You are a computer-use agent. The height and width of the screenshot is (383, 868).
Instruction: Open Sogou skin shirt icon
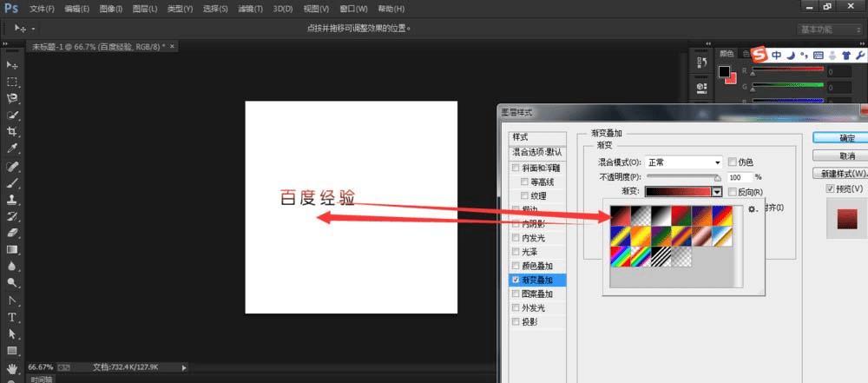845,55
